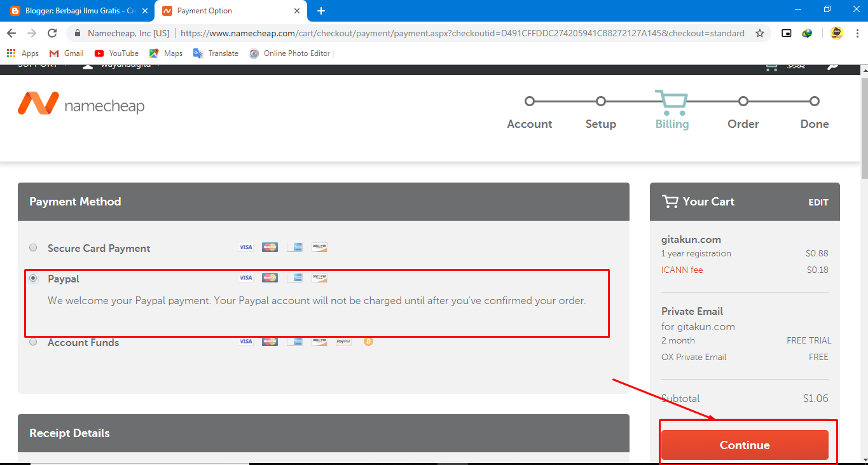
Task: Open a new tab with the plus button
Action: pyautogui.click(x=321, y=11)
